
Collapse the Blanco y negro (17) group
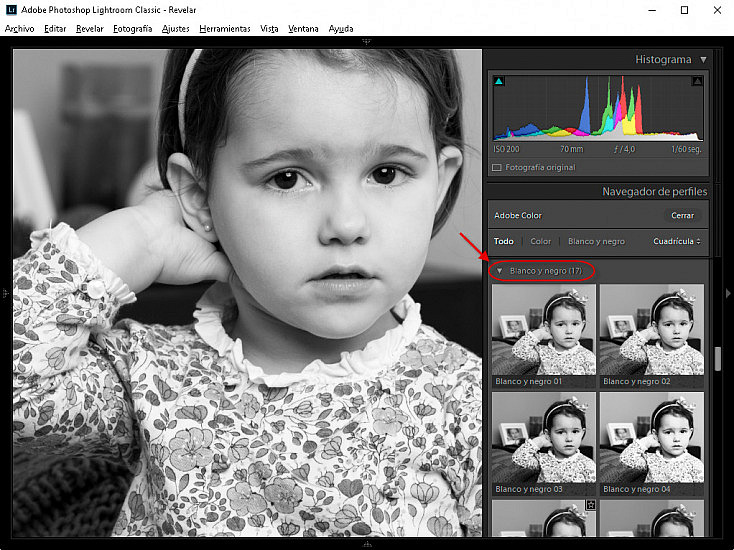pos(499,271)
